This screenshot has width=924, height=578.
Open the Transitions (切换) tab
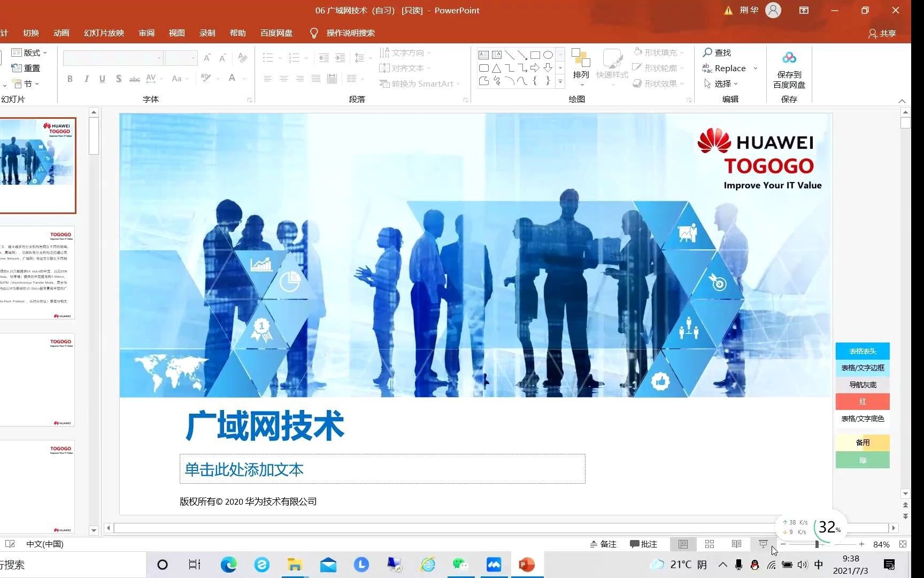(x=31, y=33)
